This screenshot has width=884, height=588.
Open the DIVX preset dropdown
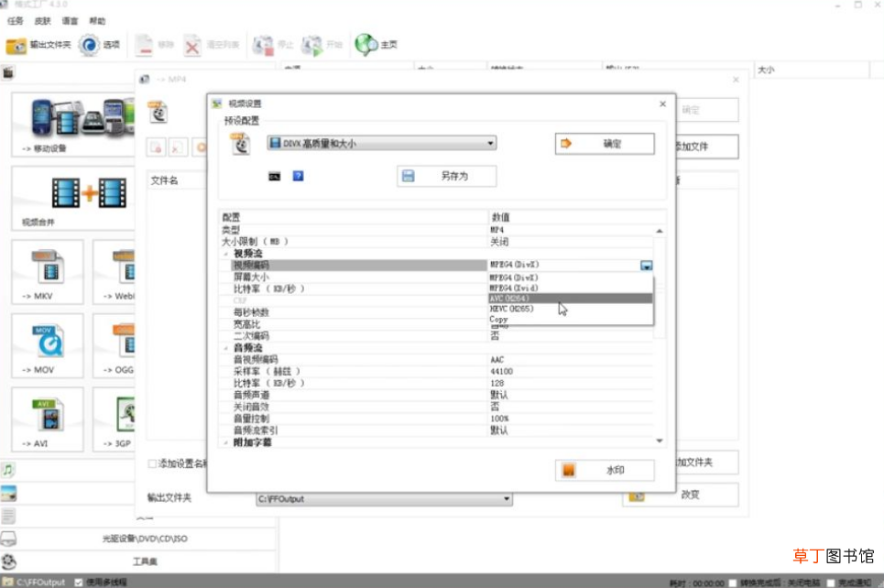tap(382, 143)
